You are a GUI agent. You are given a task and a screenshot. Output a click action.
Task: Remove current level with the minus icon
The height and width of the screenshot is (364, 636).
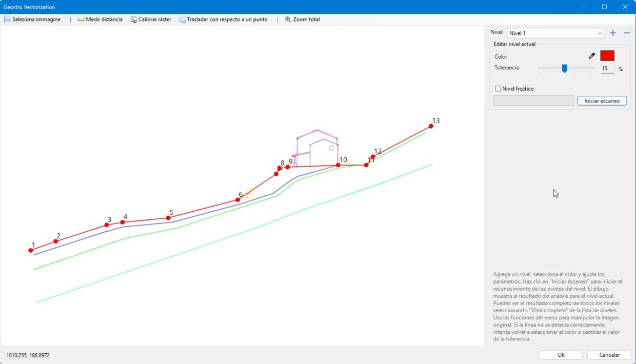pyautogui.click(x=626, y=32)
